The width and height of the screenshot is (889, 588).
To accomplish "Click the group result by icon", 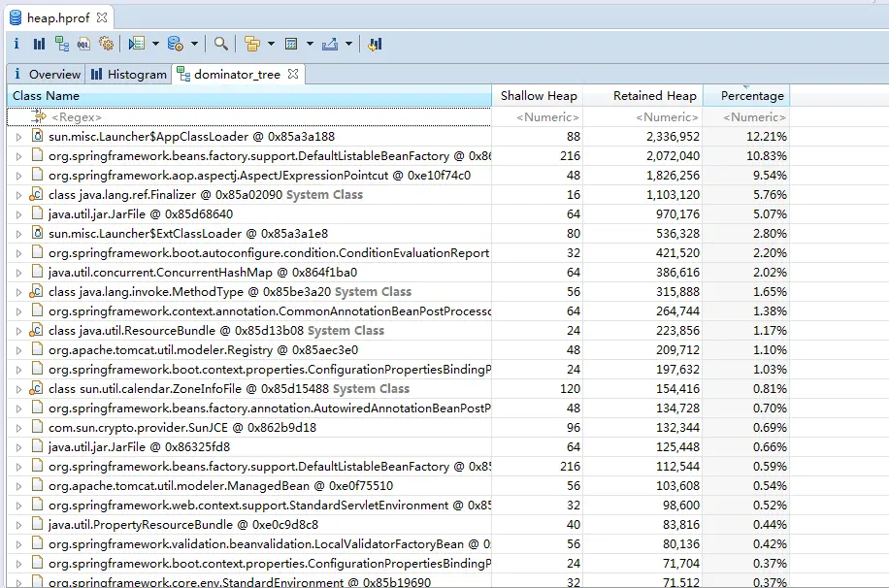I will coord(252,44).
